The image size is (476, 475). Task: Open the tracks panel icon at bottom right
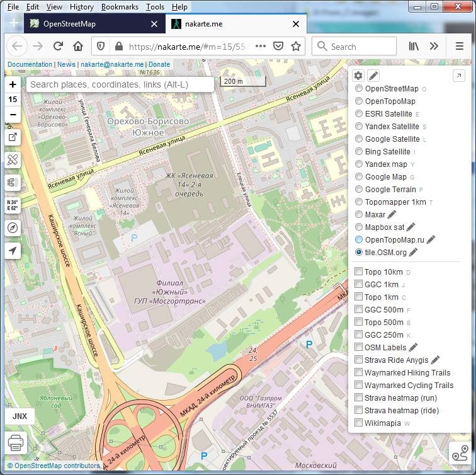[460, 452]
